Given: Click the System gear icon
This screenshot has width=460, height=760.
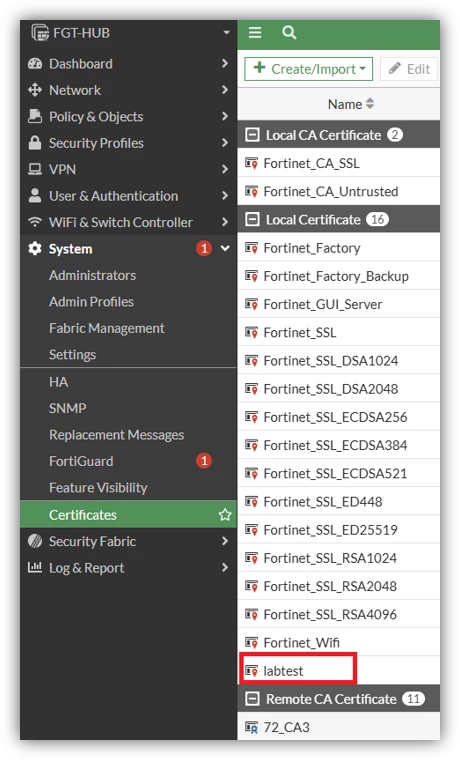Looking at the screenshot, I should pos(35,248).
